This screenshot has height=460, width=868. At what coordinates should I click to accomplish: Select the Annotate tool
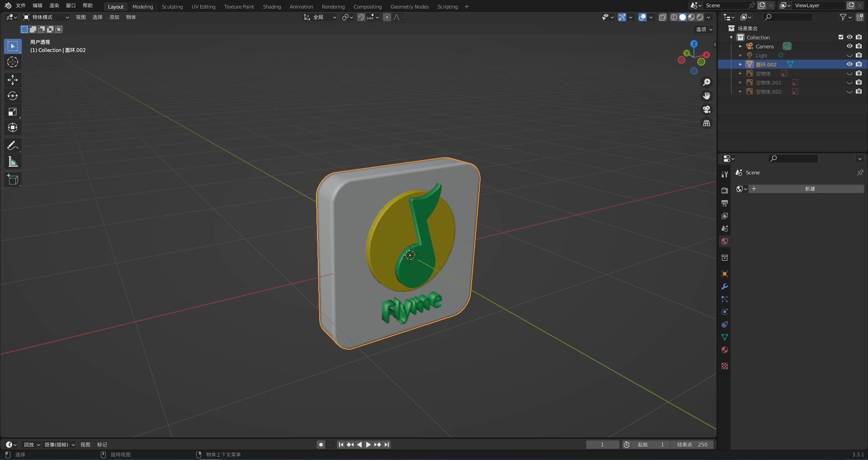coord(13,146)
